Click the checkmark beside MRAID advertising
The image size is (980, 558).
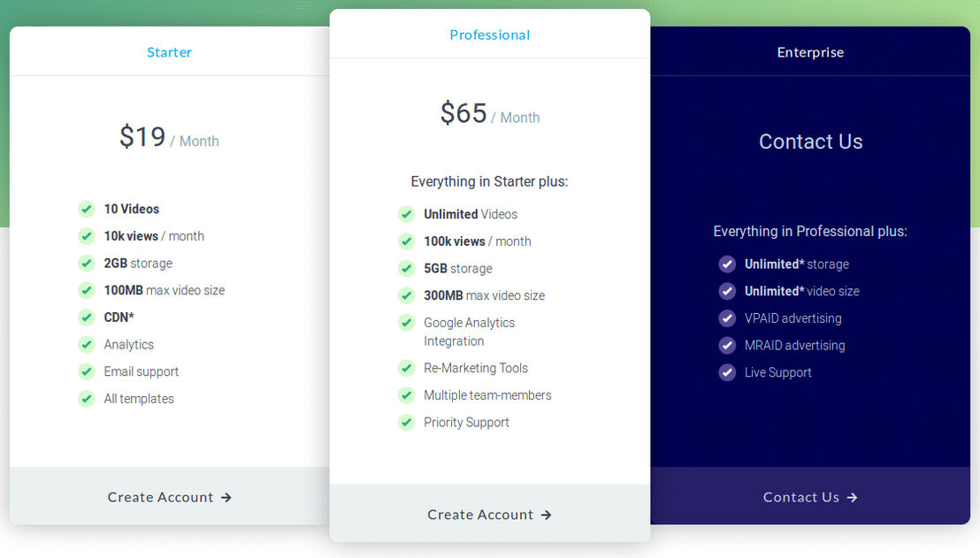click(x=727, y=346)
